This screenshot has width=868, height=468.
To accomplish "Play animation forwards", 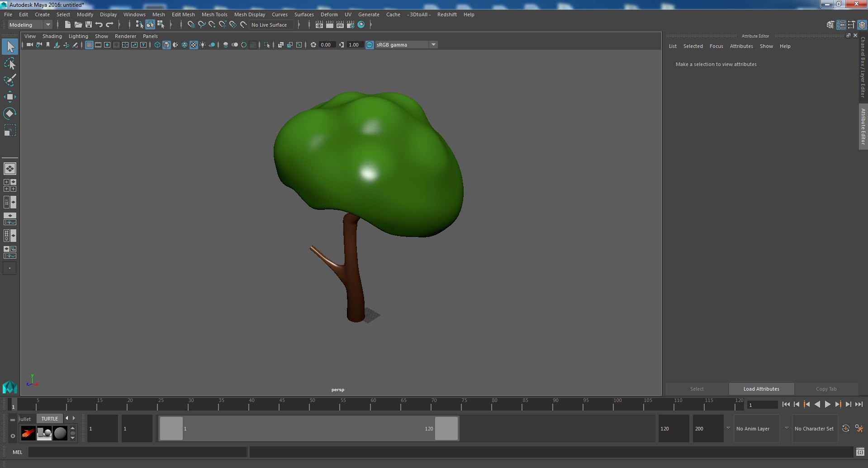I will (x=827, y=405).
